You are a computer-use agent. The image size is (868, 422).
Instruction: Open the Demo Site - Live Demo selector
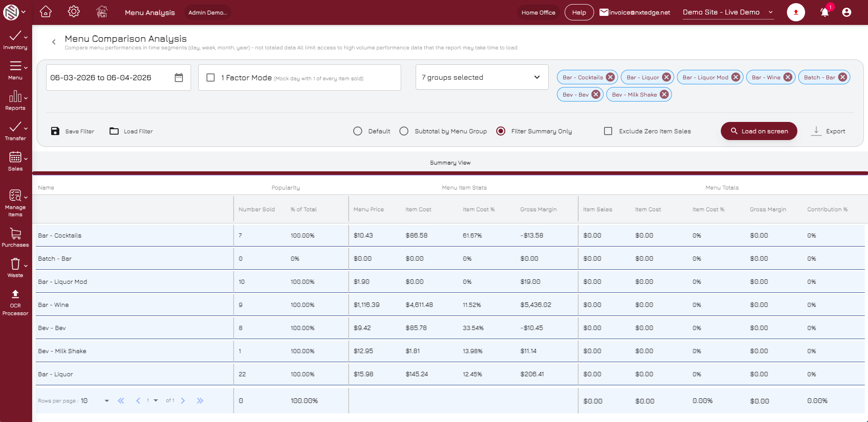tap(728, 12)
